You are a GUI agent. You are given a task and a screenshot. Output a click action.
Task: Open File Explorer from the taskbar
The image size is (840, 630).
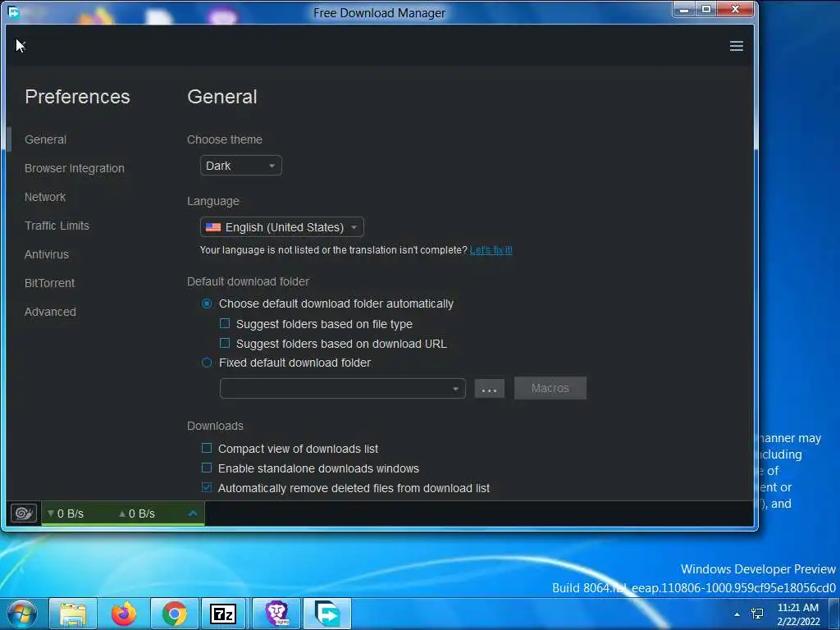pyautogui.click(x=73, y=614)
